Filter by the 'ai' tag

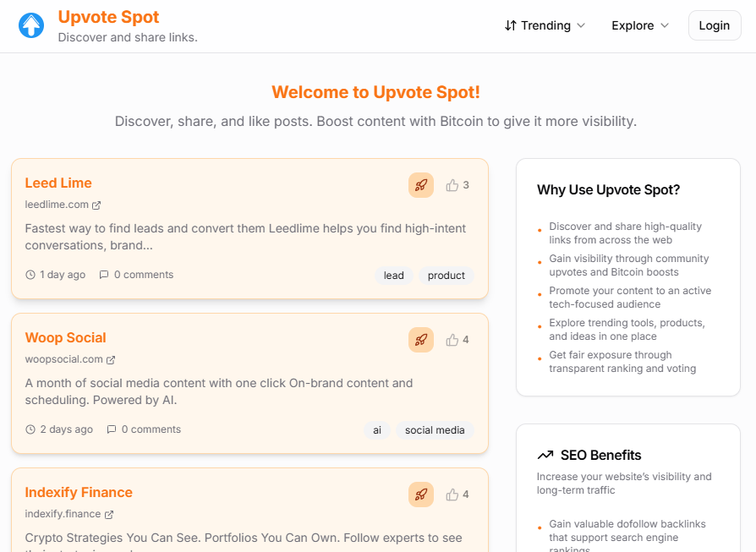(x=376, y=430)
